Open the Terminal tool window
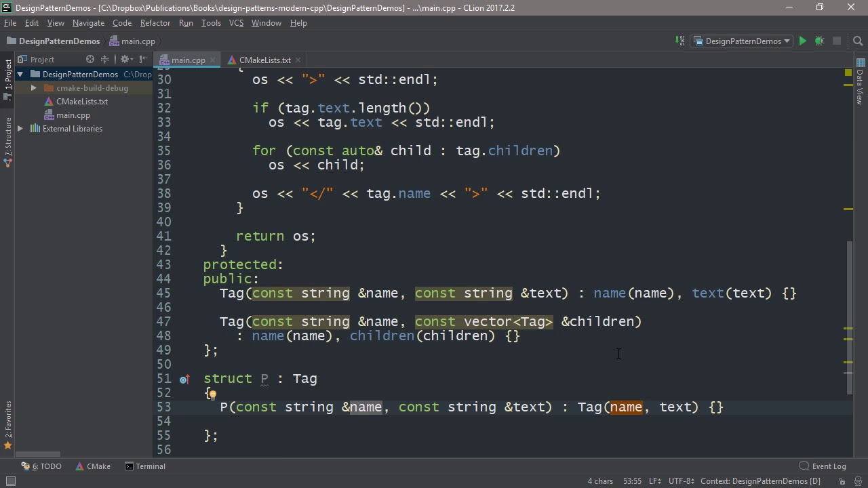Viewport: 868px width, 488px height. click(x=144, y=466)
